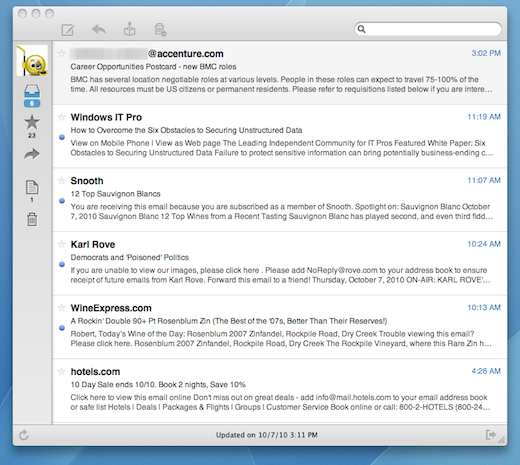The width and height of the screenshot is (520, 465).
Task: Open the sent mail sidebar arrow
Action: point(32,154)
